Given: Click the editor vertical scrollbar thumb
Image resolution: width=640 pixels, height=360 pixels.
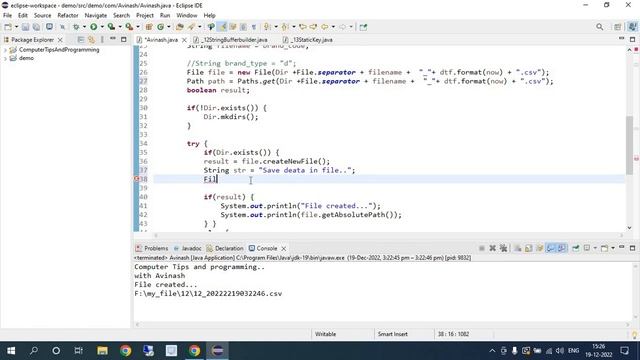Looking at the screenshot, I should 629,145.
